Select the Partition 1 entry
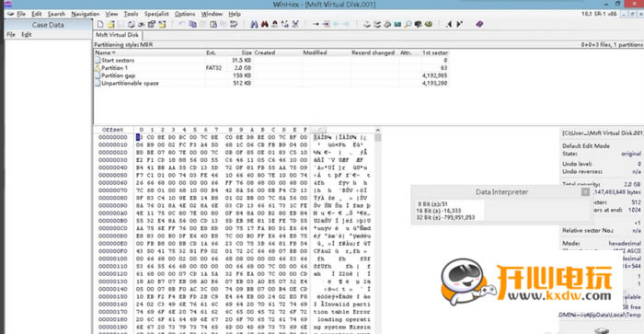 tap(271, 68)
